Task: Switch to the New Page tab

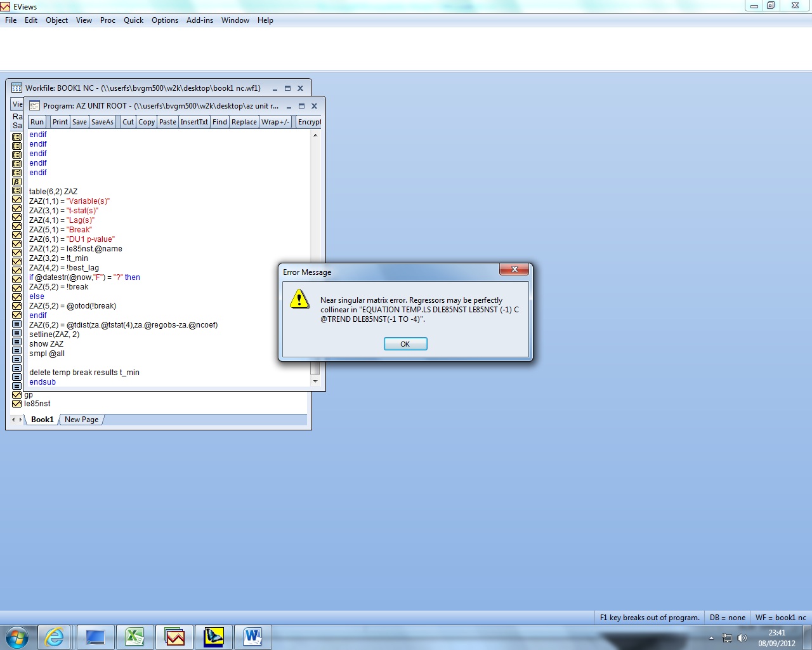Action: tap(81, 420)
